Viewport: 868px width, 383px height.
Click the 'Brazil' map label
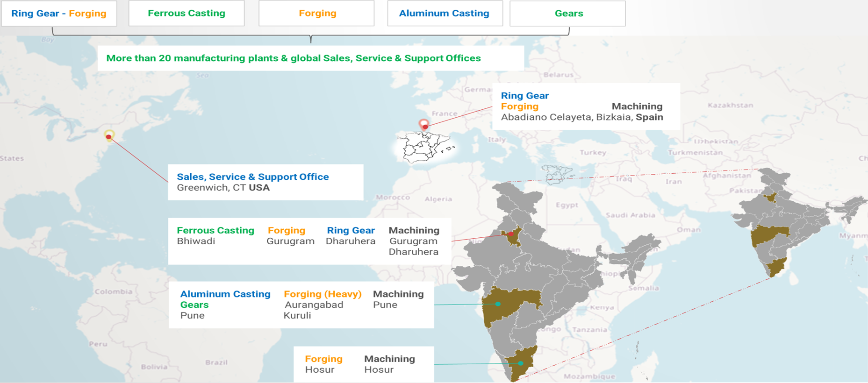216,362
